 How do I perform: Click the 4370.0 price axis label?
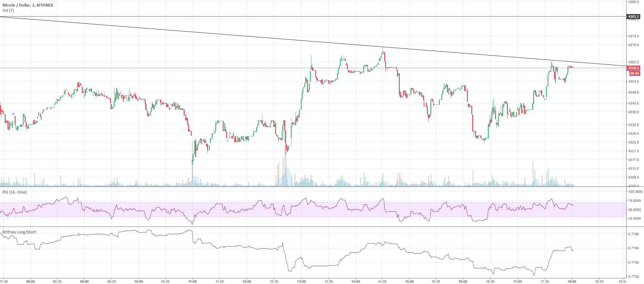point(634,45)
